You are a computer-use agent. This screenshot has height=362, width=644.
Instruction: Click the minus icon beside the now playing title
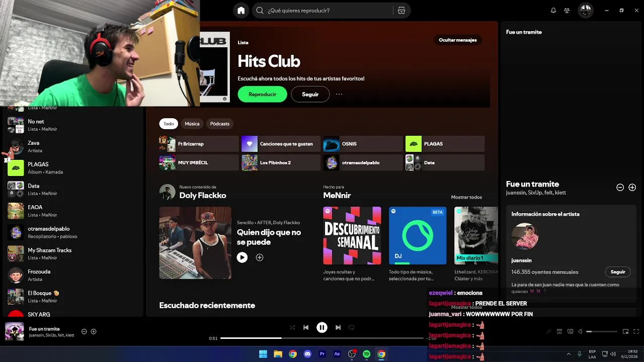(84, 331)
